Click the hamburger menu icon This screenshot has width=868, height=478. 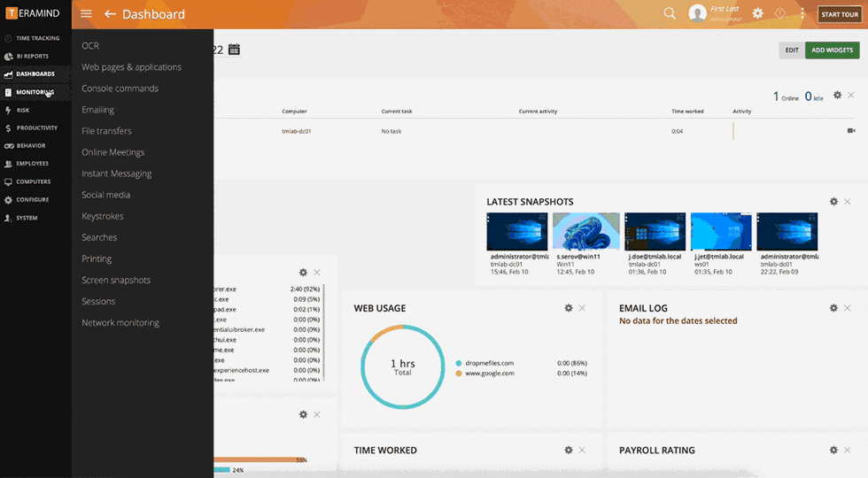pyautogui.click(x=86, y=14)
